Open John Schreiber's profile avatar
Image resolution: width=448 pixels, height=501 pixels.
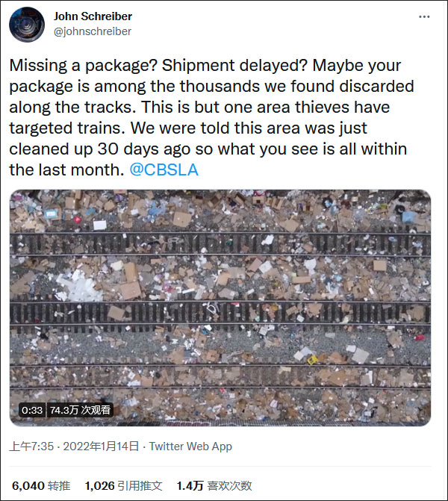click(x=26, y=25)
